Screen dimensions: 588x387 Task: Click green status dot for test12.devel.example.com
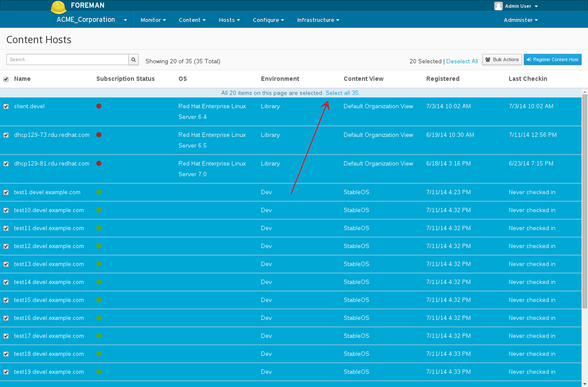pyautogui.click(x=99, y=246)
